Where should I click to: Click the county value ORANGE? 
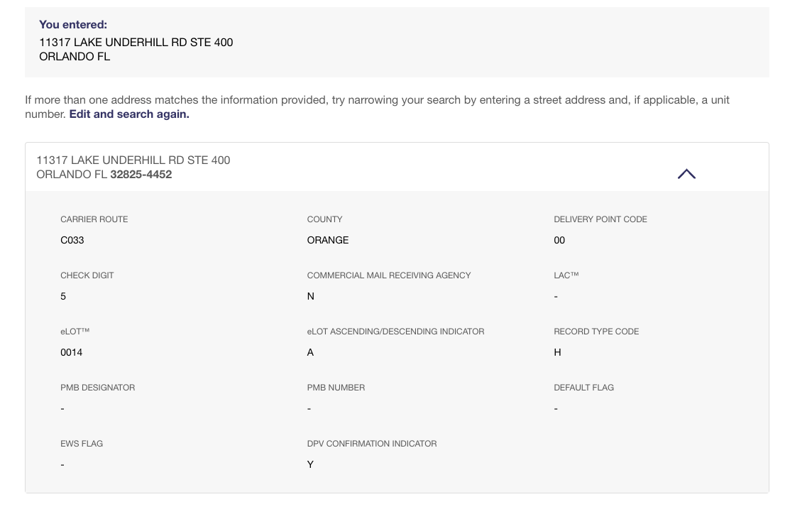pos(328,240)
